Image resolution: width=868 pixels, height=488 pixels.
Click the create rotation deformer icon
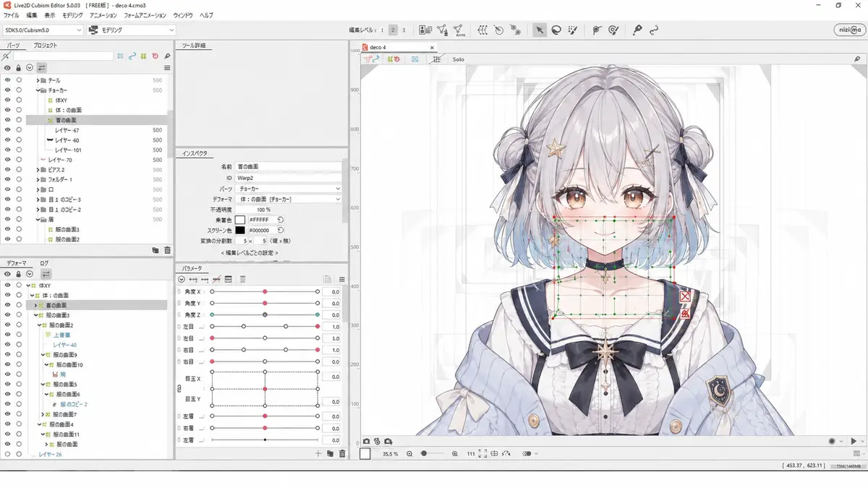tap(499, 30)
